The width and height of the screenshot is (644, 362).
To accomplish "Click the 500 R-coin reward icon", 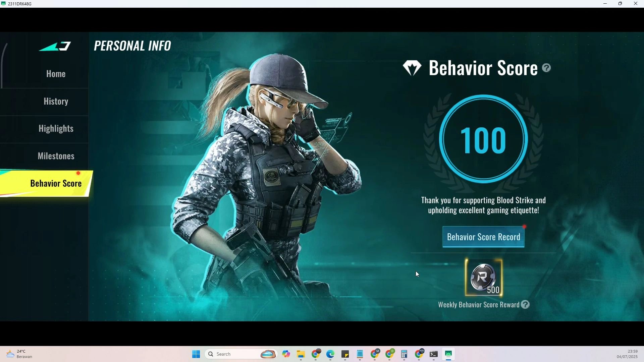I will 483,278.
